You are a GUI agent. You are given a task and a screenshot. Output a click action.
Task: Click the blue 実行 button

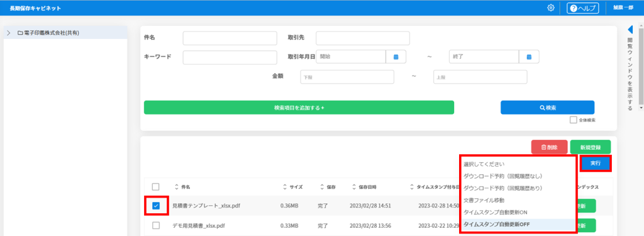click(596, 163)
